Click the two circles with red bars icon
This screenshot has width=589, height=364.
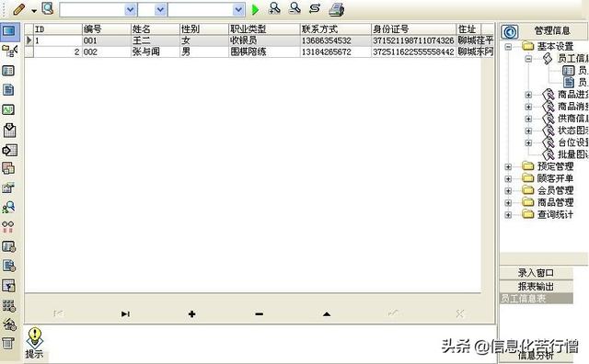click(8, 227)
